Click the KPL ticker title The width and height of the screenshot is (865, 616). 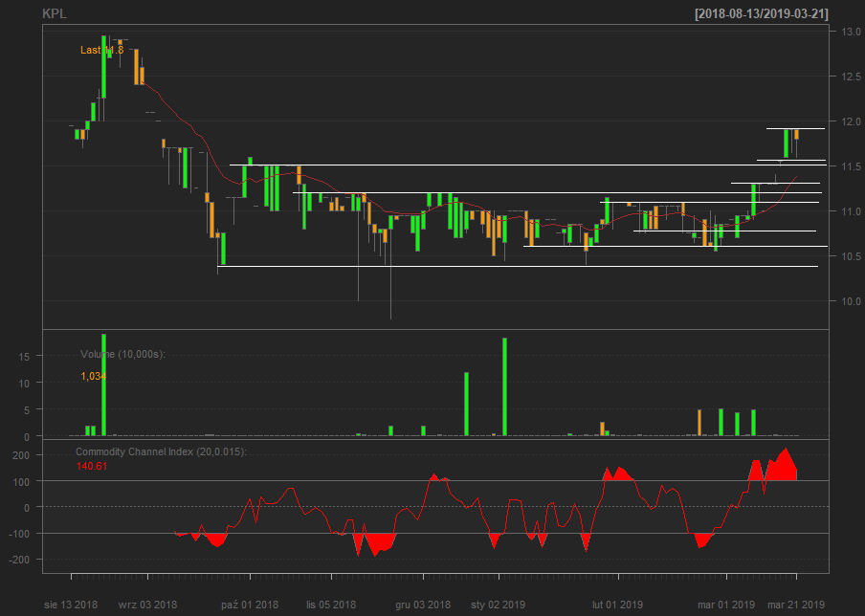(x=54, y=13)
